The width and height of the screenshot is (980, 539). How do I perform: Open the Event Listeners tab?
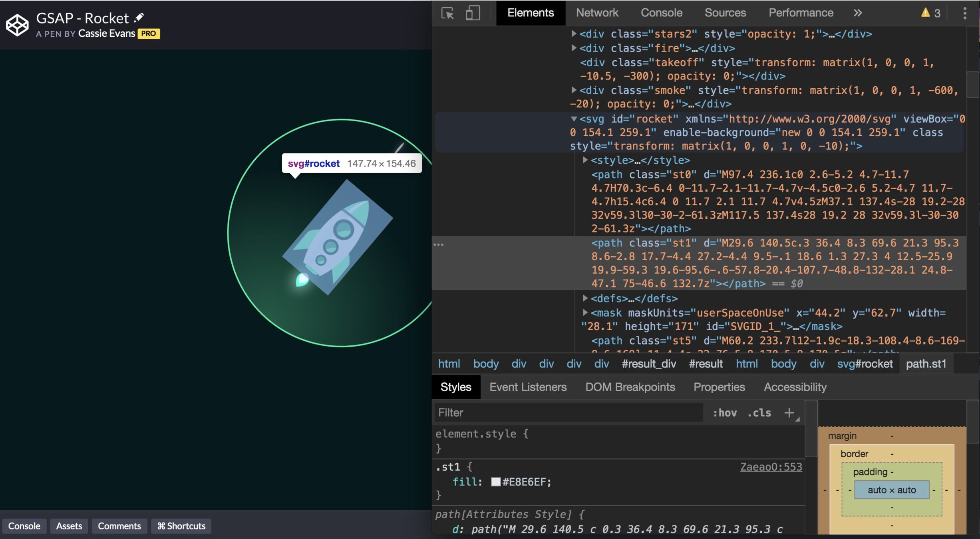pos(528,387)
